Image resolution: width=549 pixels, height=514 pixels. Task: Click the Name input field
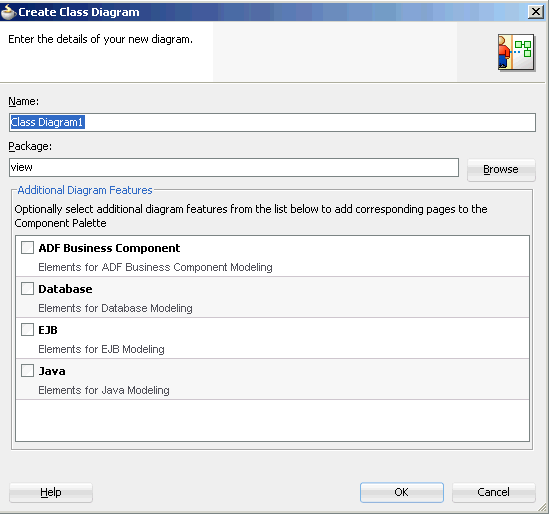272,122
